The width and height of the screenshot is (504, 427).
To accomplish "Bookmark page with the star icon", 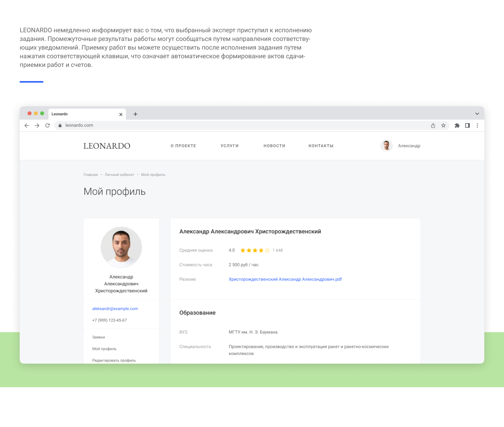I will coord(443,126).
